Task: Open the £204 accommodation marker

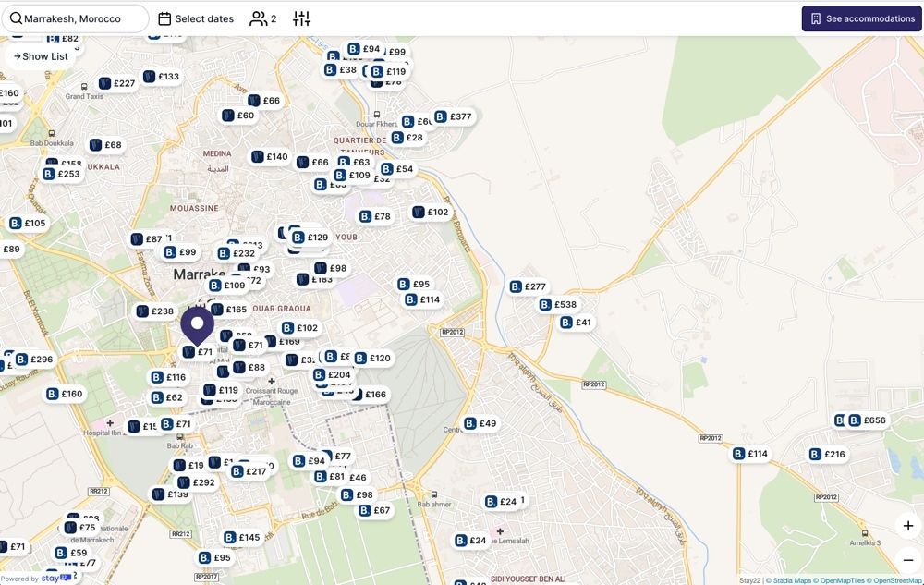Action: click(333, 374)
